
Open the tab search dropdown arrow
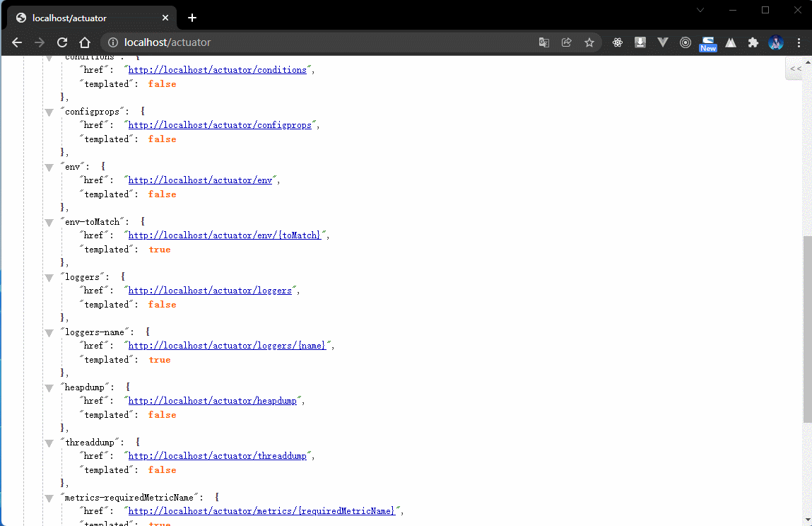point(700,10)
